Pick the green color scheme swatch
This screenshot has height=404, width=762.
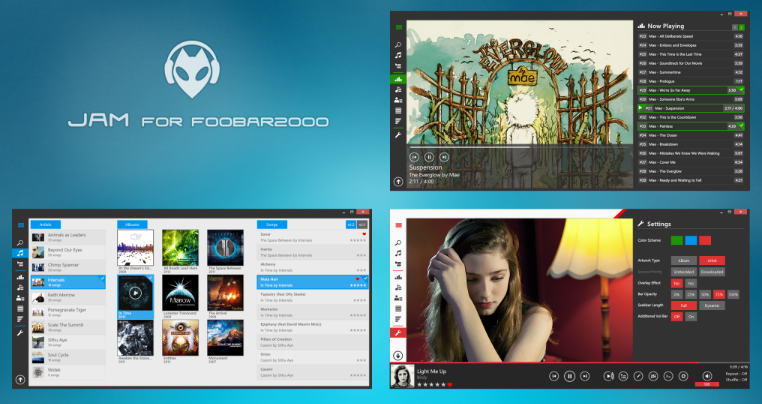677,240
